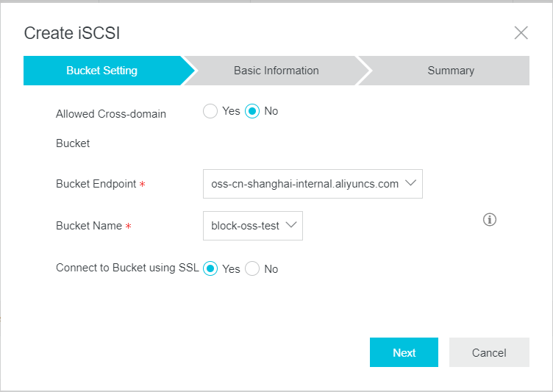Click the Bucket Name field label
This screenshot has width=553, height=392.
(x=89, y=226)
